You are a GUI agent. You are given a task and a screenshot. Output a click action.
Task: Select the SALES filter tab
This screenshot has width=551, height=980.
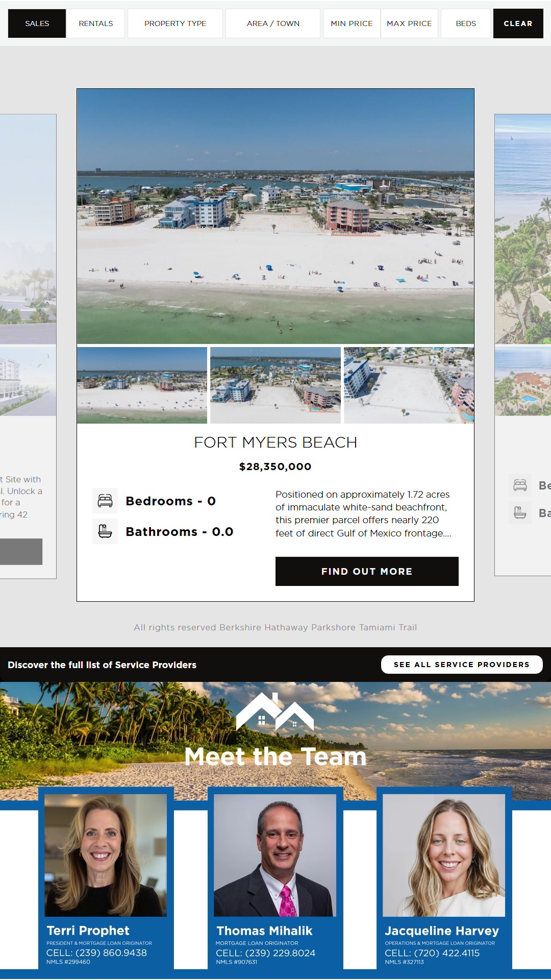pyautogui.click(x=37, y=23)
